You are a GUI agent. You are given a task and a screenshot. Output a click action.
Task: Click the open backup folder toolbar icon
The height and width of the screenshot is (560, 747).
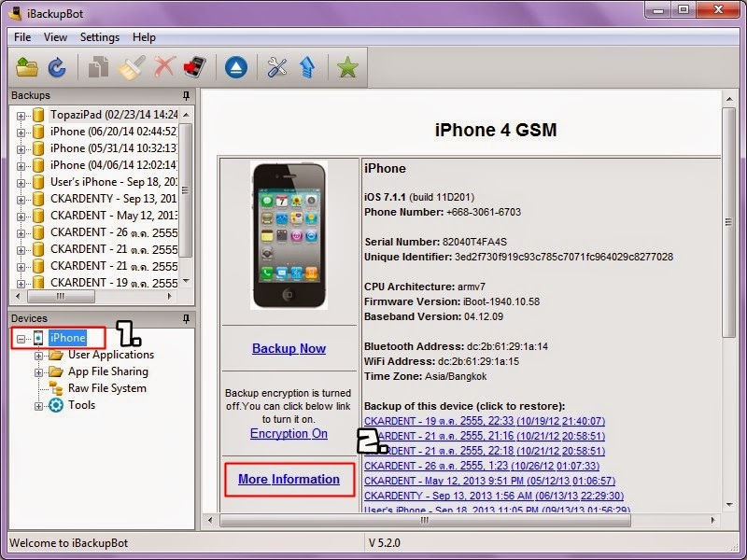click(27, 66)
